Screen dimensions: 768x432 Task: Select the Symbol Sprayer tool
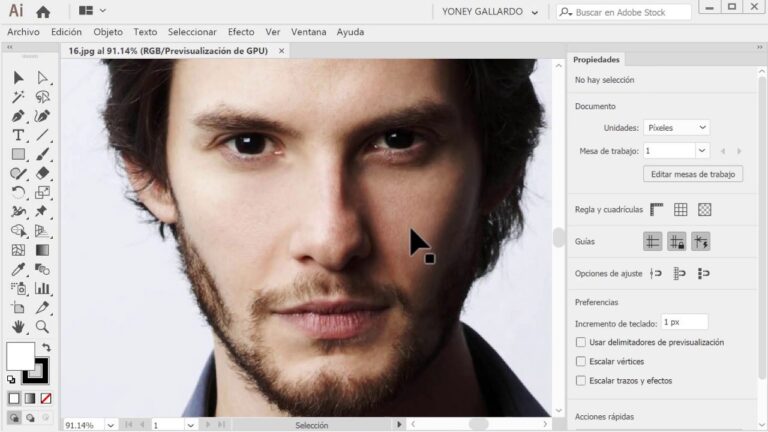(18, 288)
